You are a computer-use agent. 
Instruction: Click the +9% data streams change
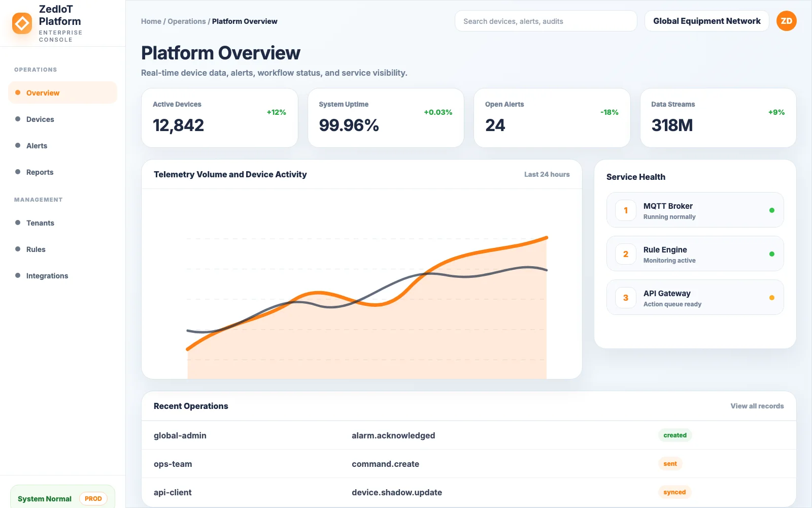[776, 112]
